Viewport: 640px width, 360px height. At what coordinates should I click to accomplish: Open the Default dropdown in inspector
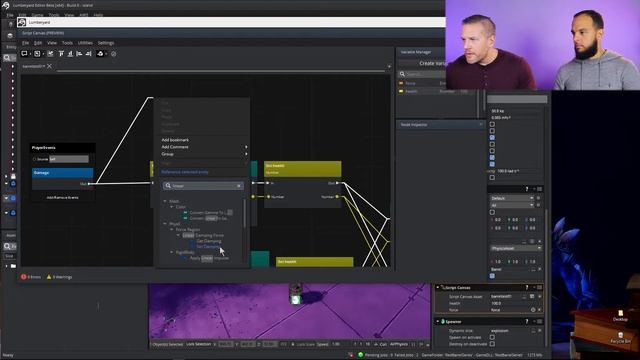(512, 198)
